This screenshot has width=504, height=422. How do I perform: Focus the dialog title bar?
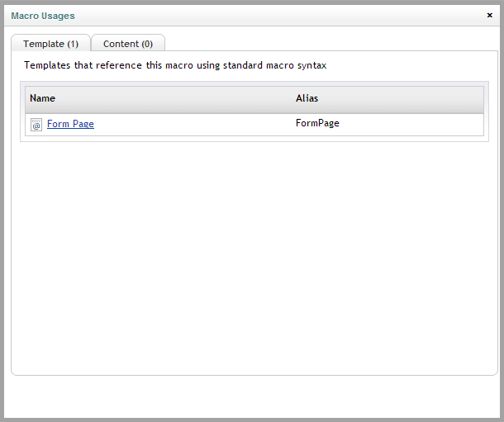click(x=252, y=16)
